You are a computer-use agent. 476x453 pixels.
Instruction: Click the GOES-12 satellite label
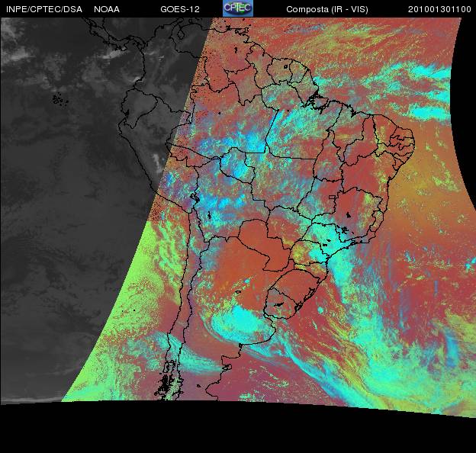click(180, 9)
